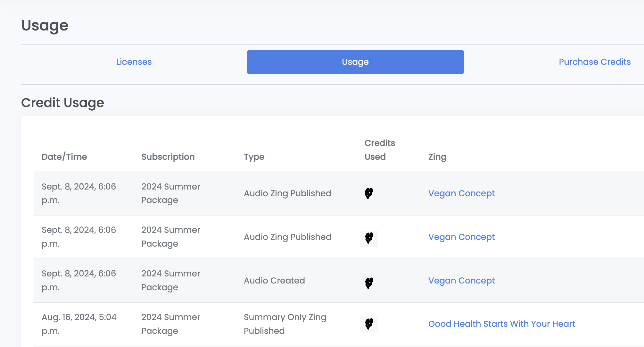
Task: Click subscription cell in Audio Created row
Action: coord(171,281)
